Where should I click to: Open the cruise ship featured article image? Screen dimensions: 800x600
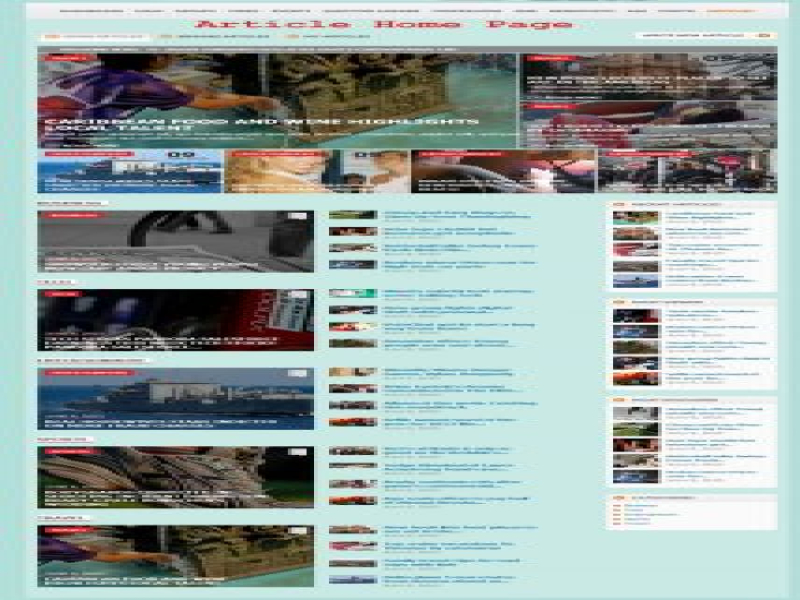coord(175,397)
